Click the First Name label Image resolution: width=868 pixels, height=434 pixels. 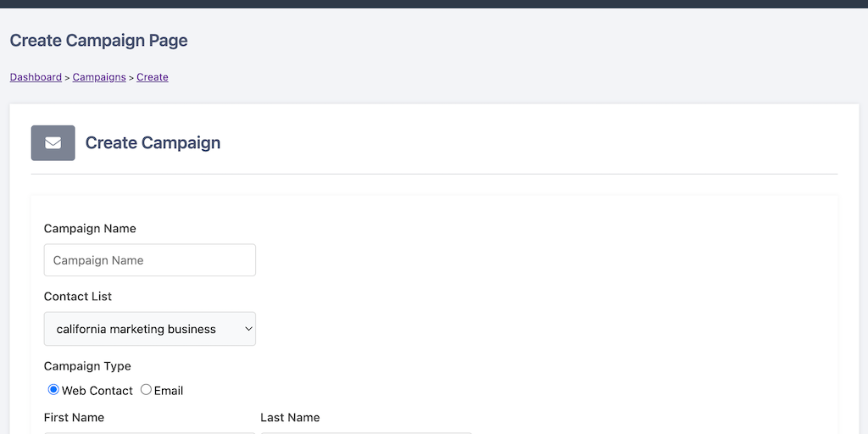coord(74,417)
